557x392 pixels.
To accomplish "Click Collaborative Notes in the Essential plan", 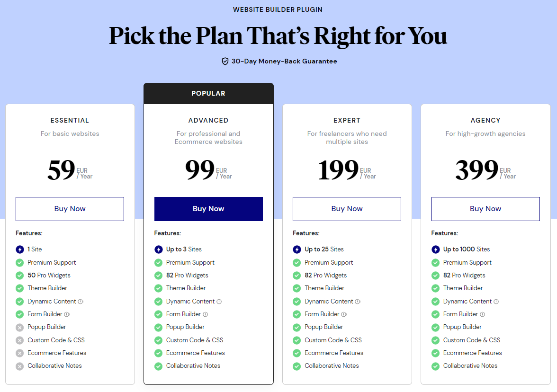I will coord(54,366).
